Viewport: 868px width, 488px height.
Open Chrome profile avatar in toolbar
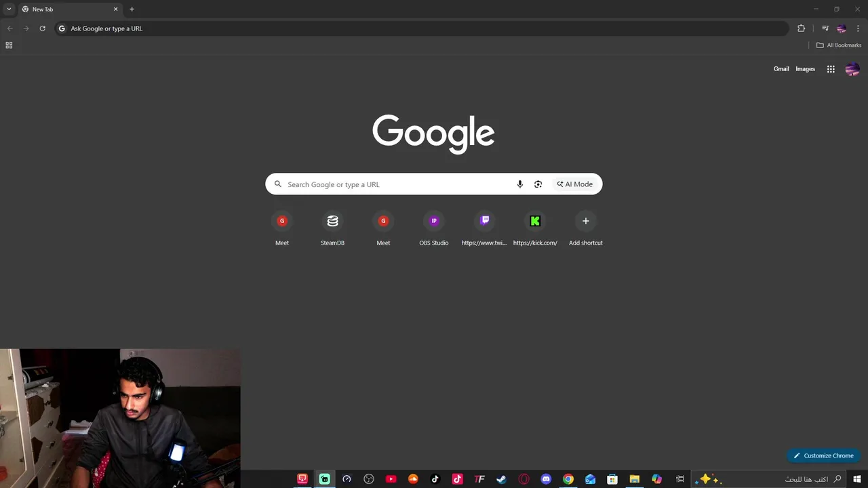(842, 28)
